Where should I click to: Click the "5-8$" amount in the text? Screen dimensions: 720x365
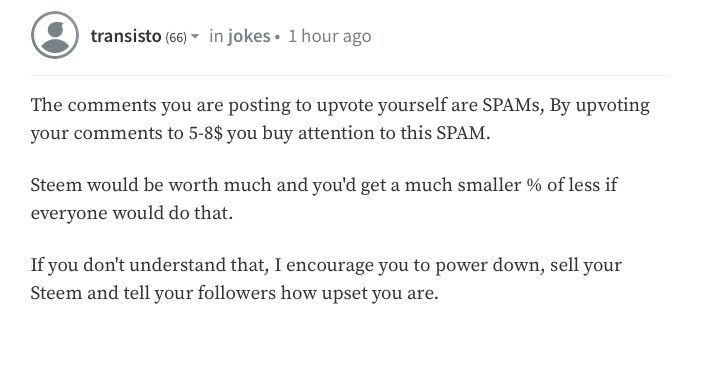tap(205, 133)
